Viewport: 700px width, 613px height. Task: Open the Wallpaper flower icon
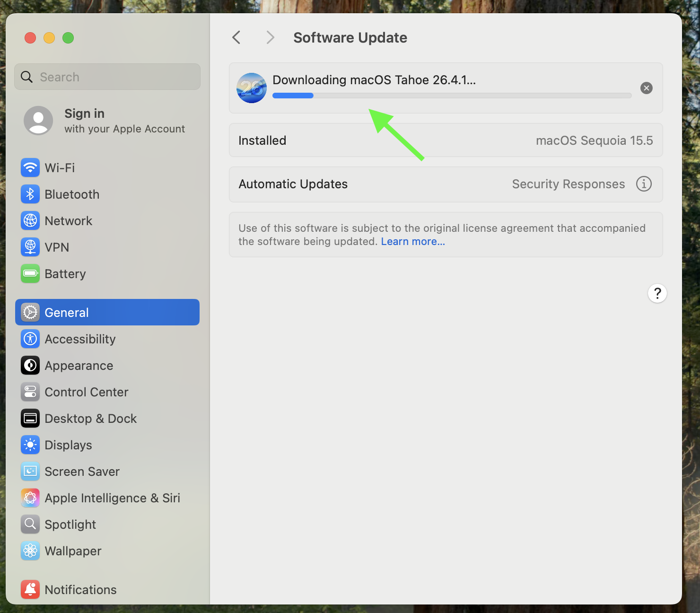(x=30, y=551)
